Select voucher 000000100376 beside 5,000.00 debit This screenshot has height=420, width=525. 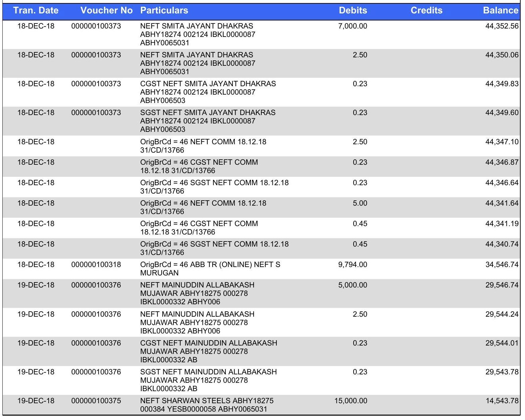96,285
